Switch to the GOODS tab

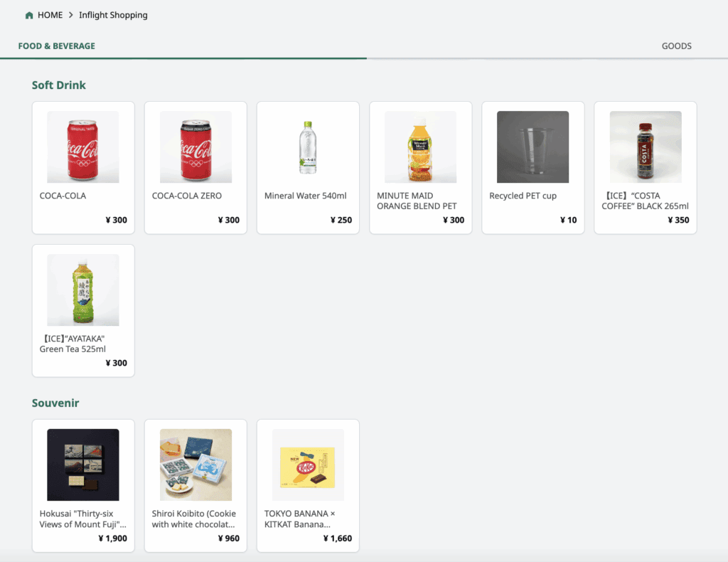[676, 46]
